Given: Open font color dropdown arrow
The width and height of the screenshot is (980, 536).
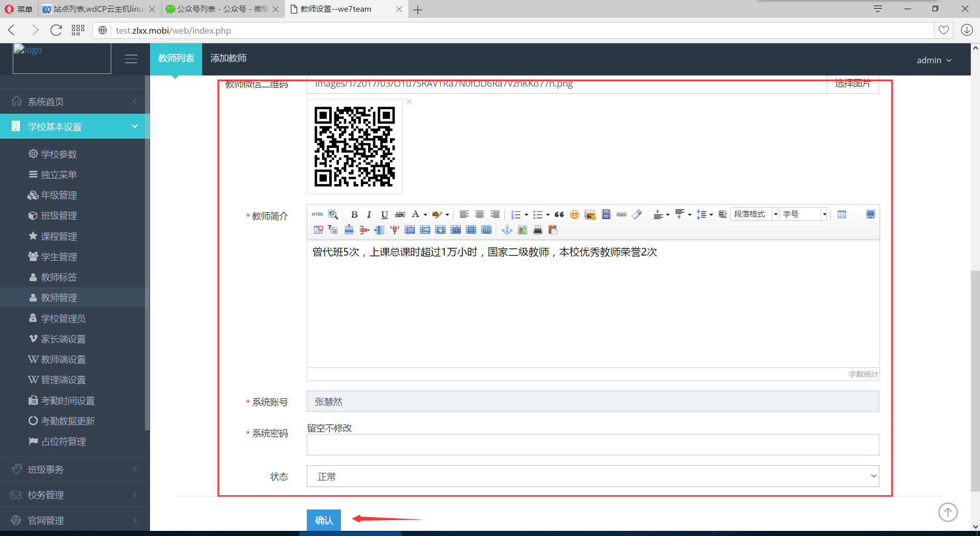Looking at the screenshot, I should [425, 215].
